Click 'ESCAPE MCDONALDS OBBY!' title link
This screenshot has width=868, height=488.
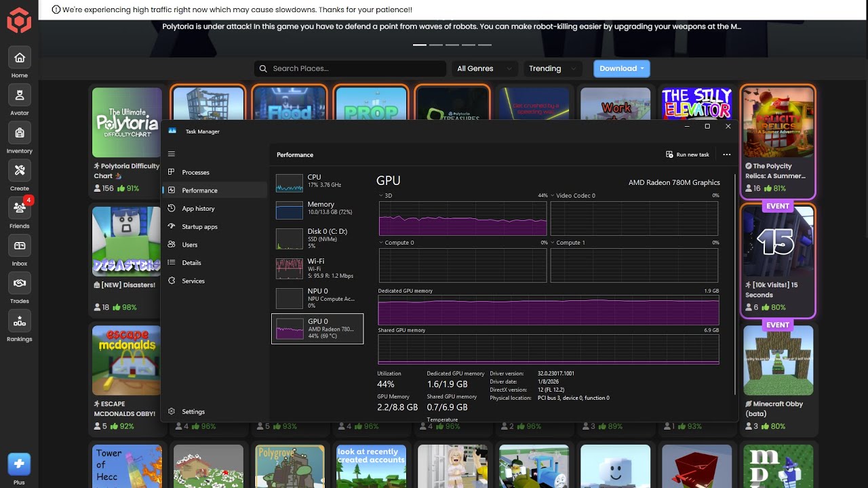[x=125, y=409]
